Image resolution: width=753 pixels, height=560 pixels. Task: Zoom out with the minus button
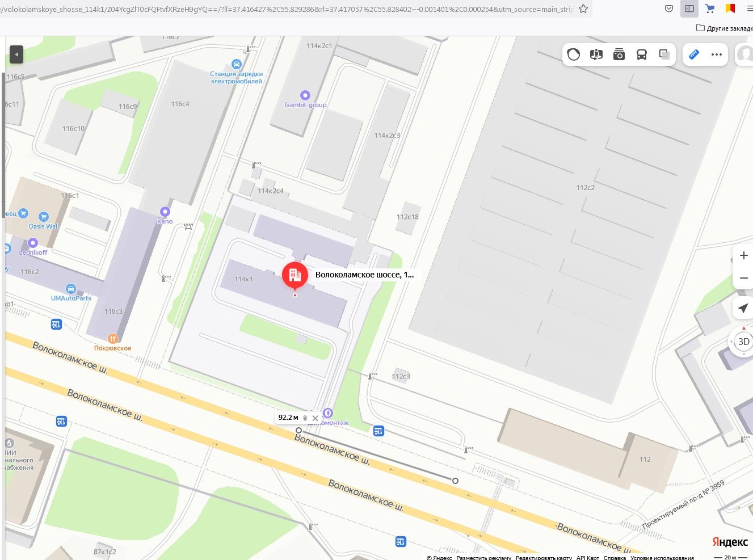point(743,278)
